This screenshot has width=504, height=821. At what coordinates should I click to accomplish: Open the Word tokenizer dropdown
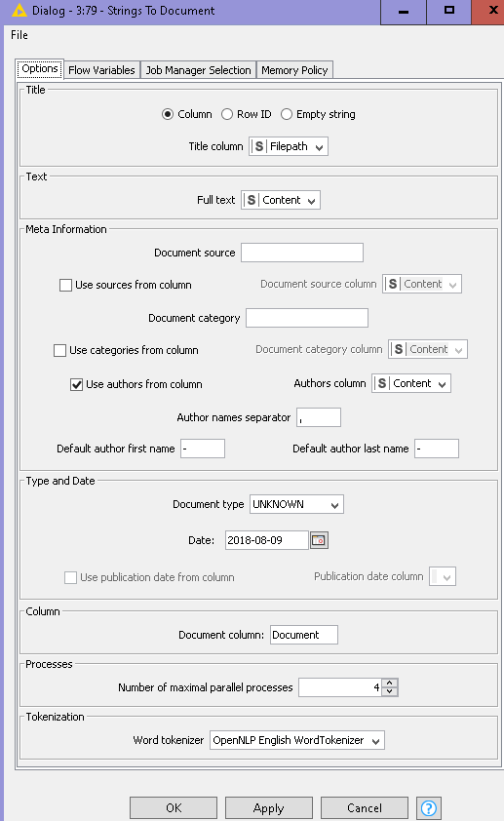click(x=296, y=740)
